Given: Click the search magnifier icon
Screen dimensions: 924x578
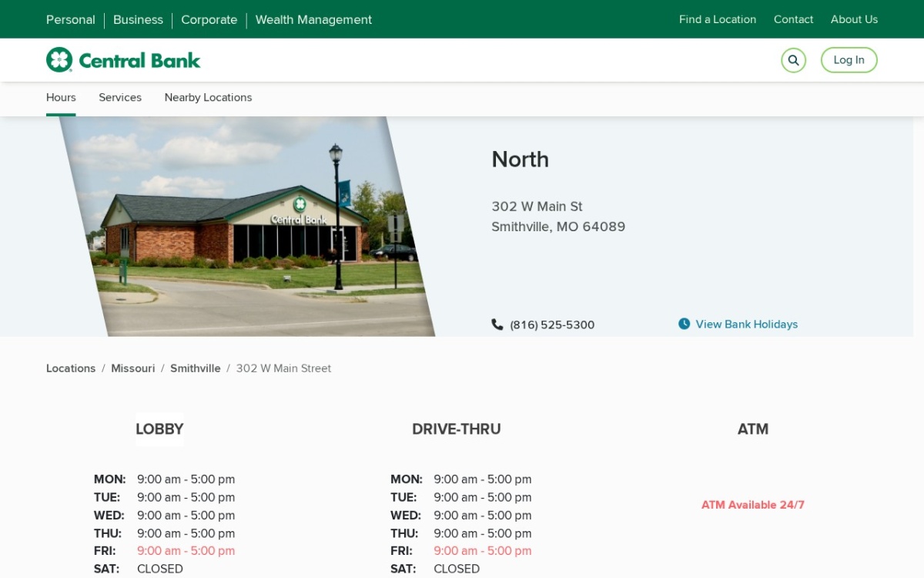Looking at the screenshot, I should [x=793, y=60].
